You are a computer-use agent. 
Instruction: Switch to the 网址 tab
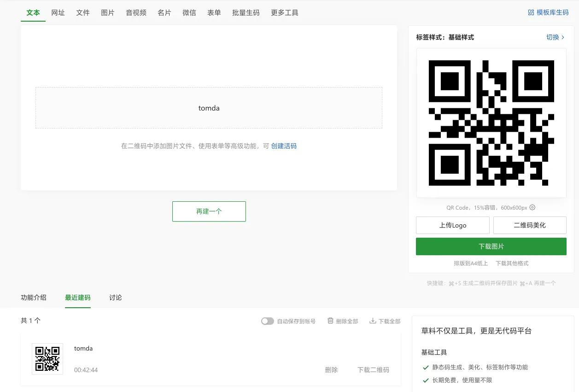[x=58, y=12]
